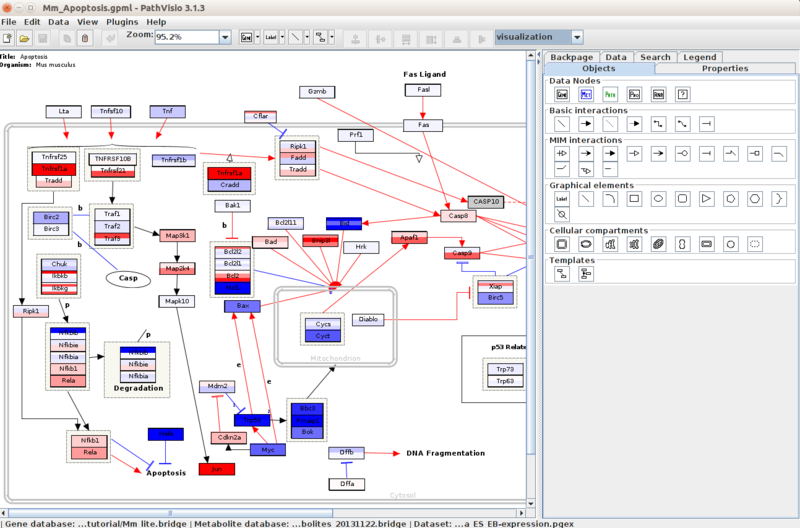
Task: Select the rectangle graphical element
Action: pos(634,199)
